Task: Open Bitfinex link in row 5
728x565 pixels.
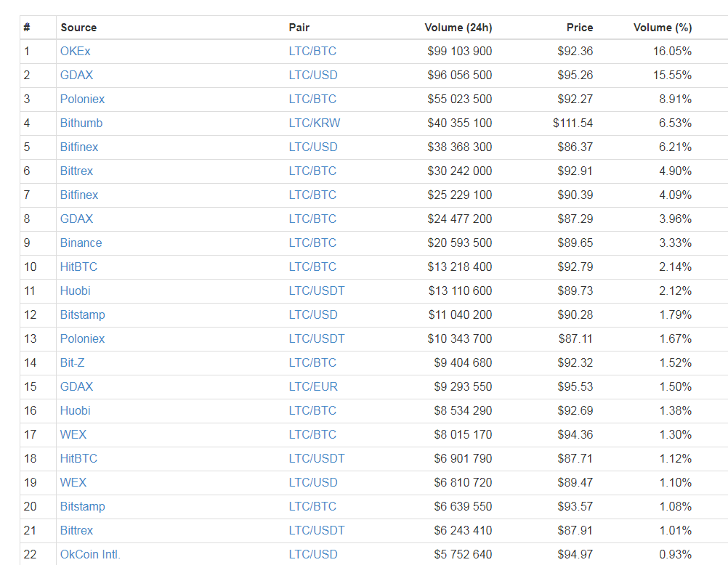Action: pyautogui.click(x=79, y=147)
